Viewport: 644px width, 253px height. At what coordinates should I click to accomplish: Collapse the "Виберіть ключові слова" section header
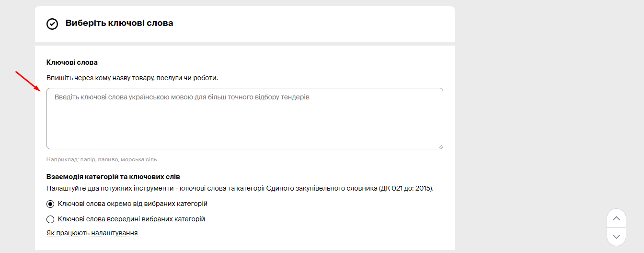[119, 23]
